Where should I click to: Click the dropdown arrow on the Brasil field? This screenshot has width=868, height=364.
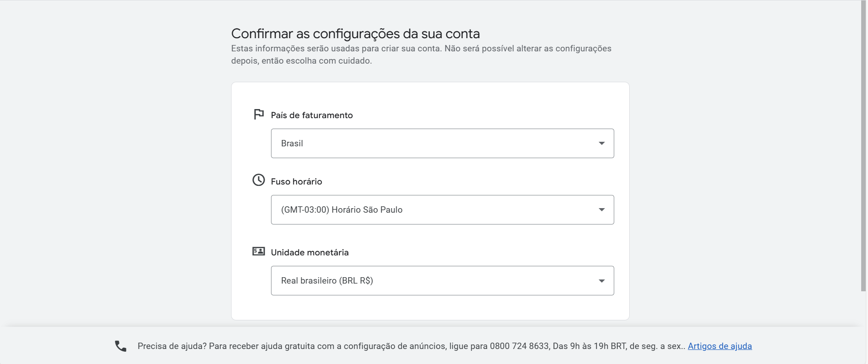tap(602, 143)
